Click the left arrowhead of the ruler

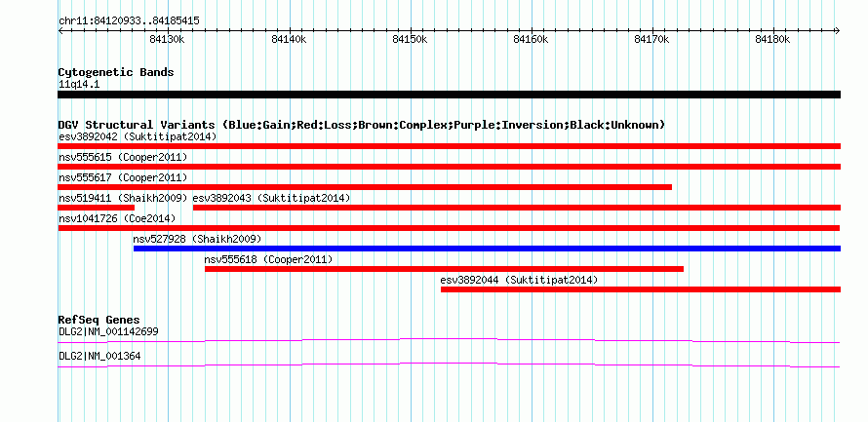point(60,30)
